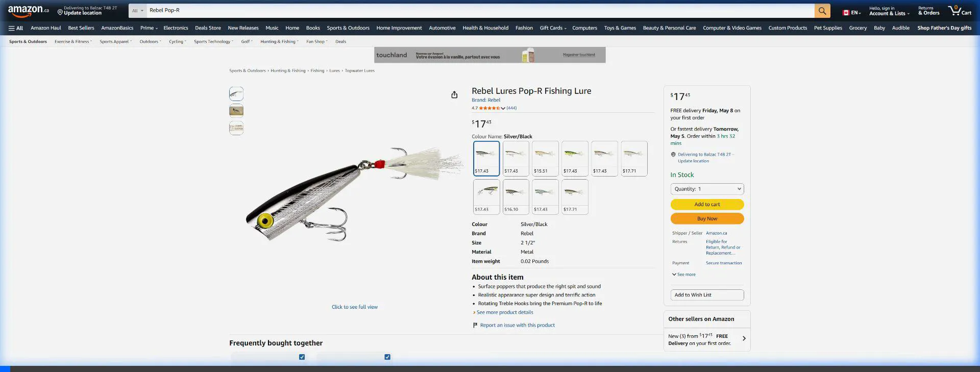
Task: Open Golf submenu
Action: click(x=247, y=42)
